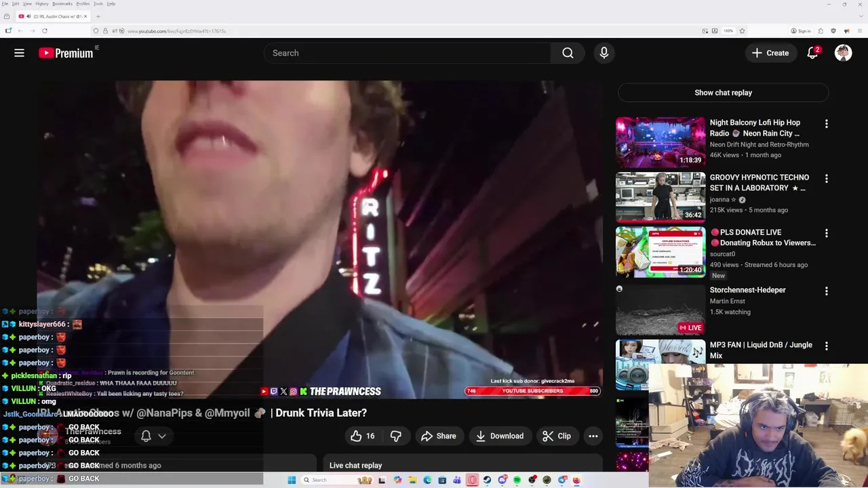Screen dimensions: 868x488
Task: Click the Windows taskbar search box
Action: point(337,480)
